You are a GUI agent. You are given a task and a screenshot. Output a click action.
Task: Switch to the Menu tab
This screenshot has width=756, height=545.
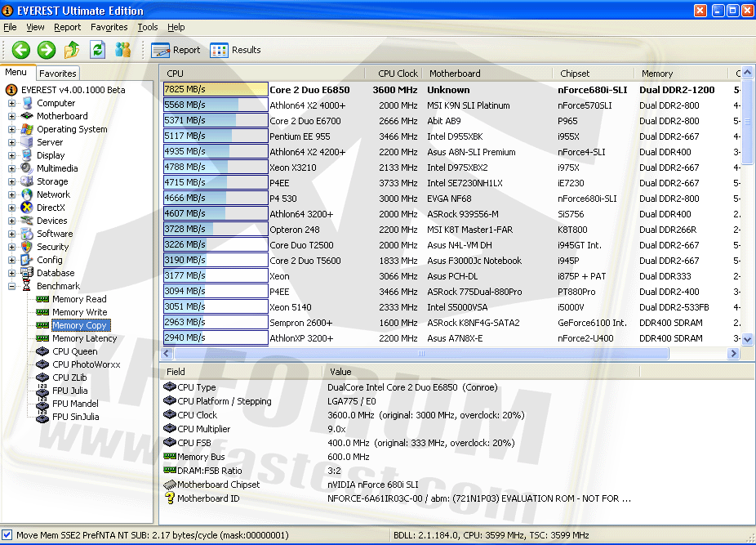[16, 72]
